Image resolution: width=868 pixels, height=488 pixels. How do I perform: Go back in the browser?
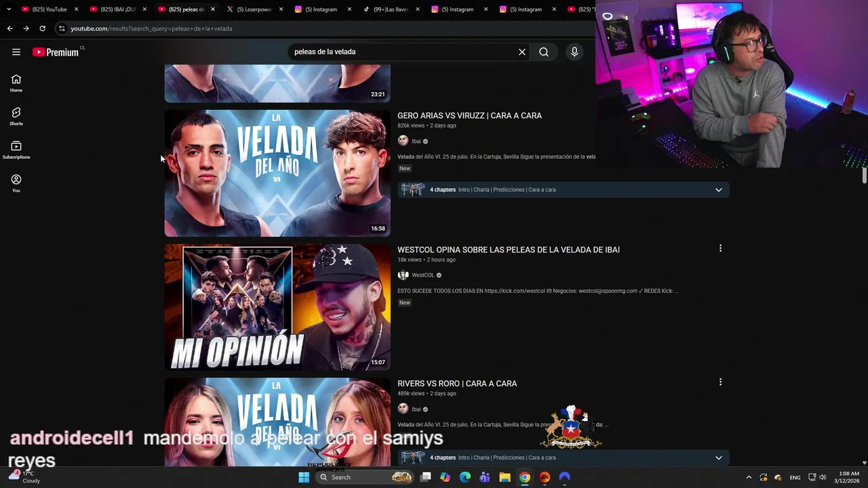tap(9, 28)
